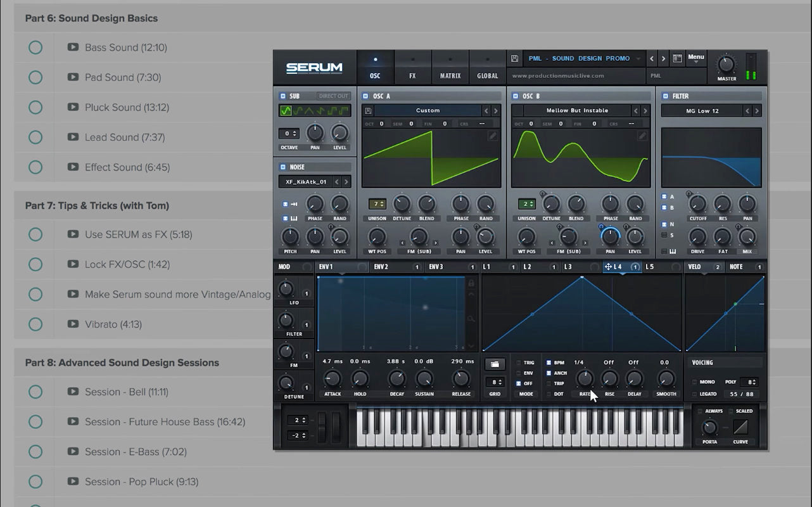Click the folder icon in LFO section
Viewport: 812px width, 507px height.
pyautogui.click(x=495, y=364)
